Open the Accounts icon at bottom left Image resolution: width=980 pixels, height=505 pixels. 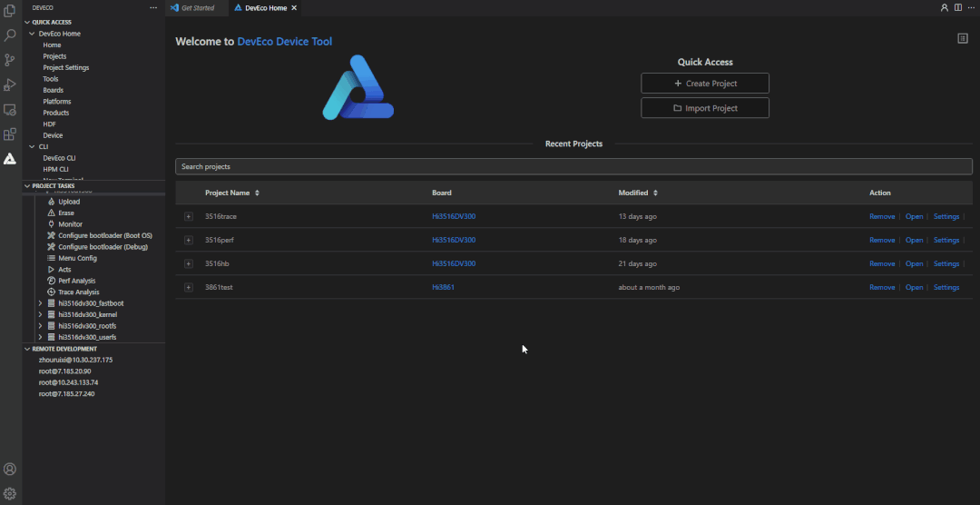point(10,470)
